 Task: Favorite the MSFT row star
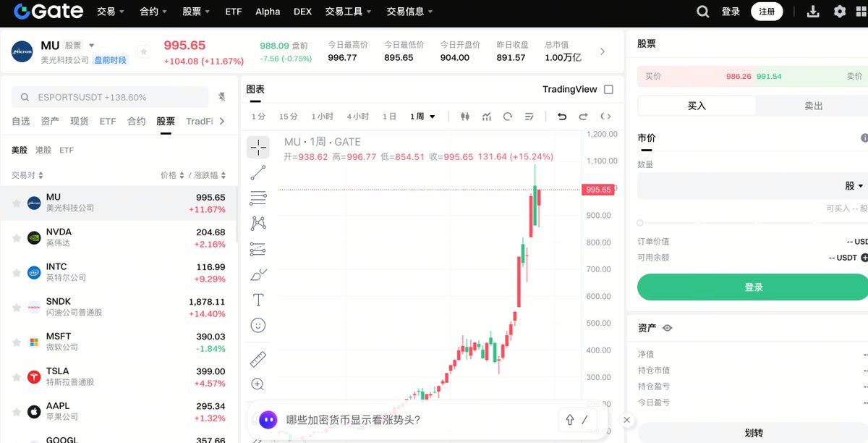pos(17,342)
